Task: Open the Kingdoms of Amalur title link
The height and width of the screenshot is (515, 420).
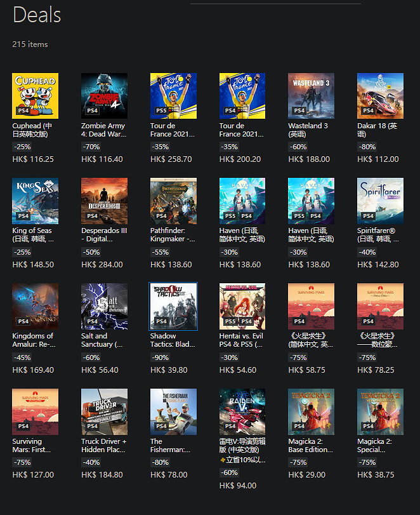Action: (34, 340)
